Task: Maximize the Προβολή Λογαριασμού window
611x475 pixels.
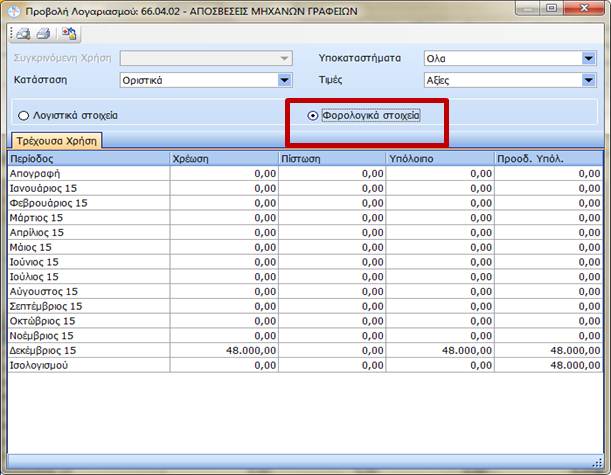Action: [x=551, y=8]
